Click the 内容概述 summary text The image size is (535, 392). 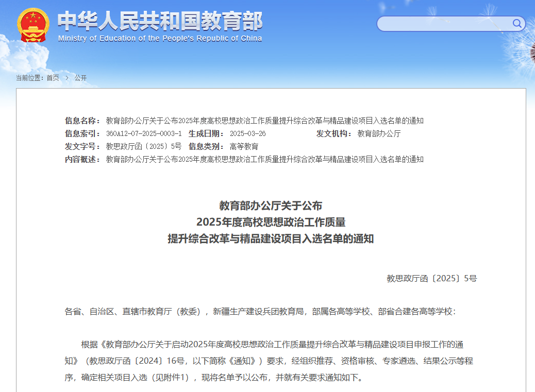(264, 159)
